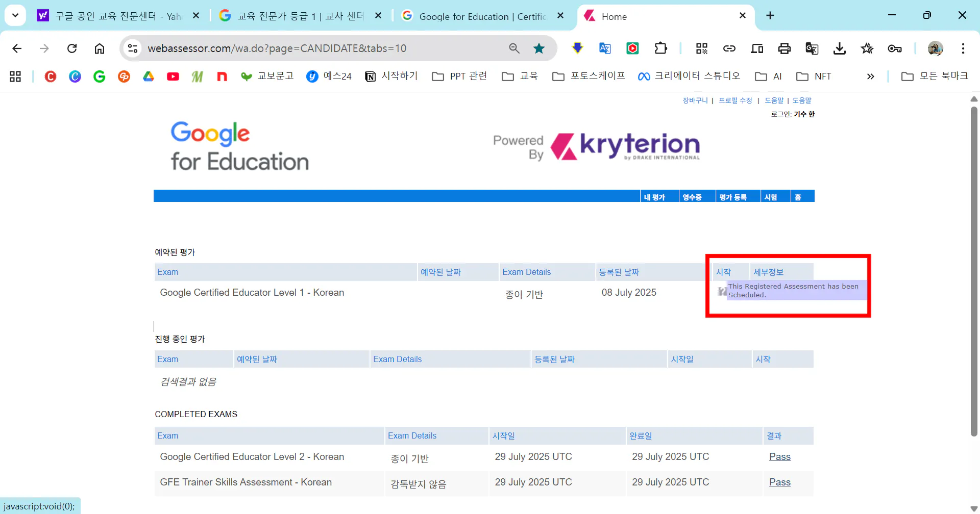The width and height of the screenshot is (980, 514).
Task: Copy the page link with the link icon
Action: pyautogui.click(x=729, y=48)
